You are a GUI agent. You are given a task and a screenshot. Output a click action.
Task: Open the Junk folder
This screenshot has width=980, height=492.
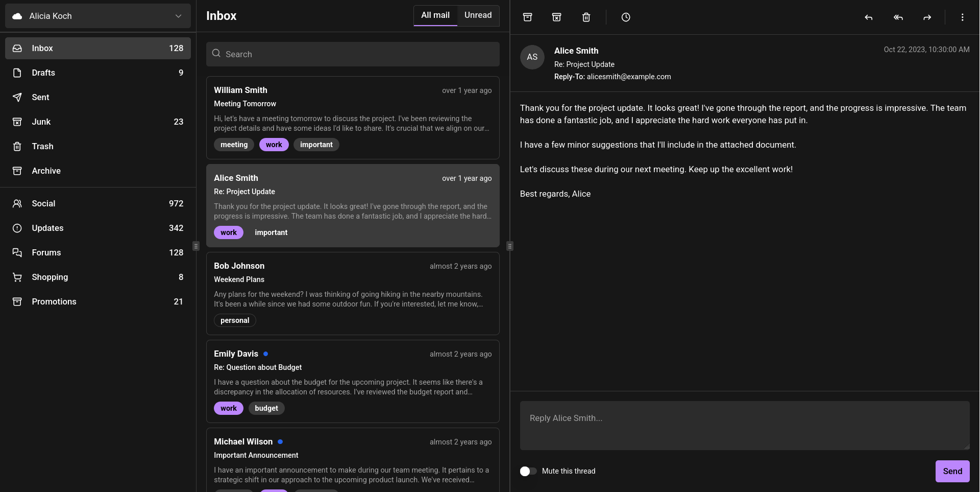coord(98,122)
